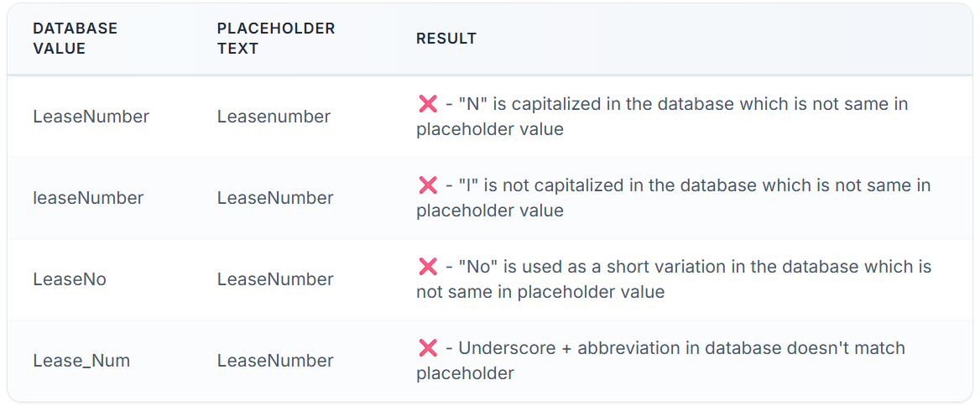
Task: Click the red cross icon in LeaseNo row
Action: (428, 267)
